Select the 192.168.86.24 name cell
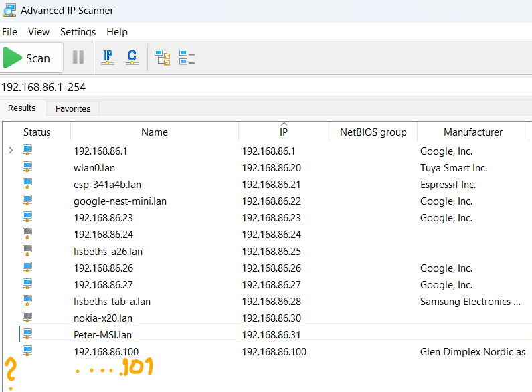The image size is (532, 392). pyautogui.click(x=104, y=235)
